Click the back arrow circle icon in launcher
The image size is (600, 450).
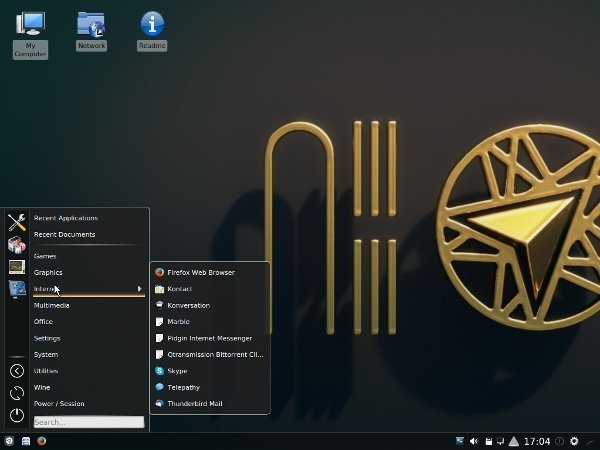tap(16, 371)
